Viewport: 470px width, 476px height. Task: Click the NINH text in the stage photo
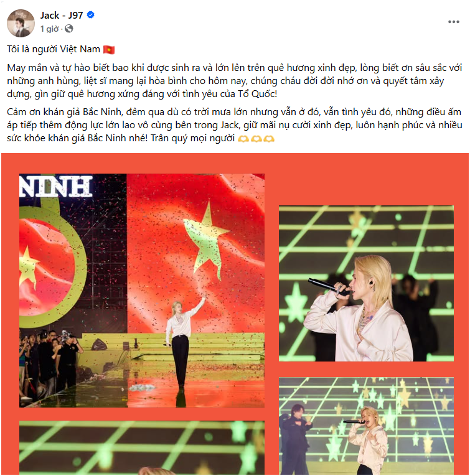tap(56, 186)
